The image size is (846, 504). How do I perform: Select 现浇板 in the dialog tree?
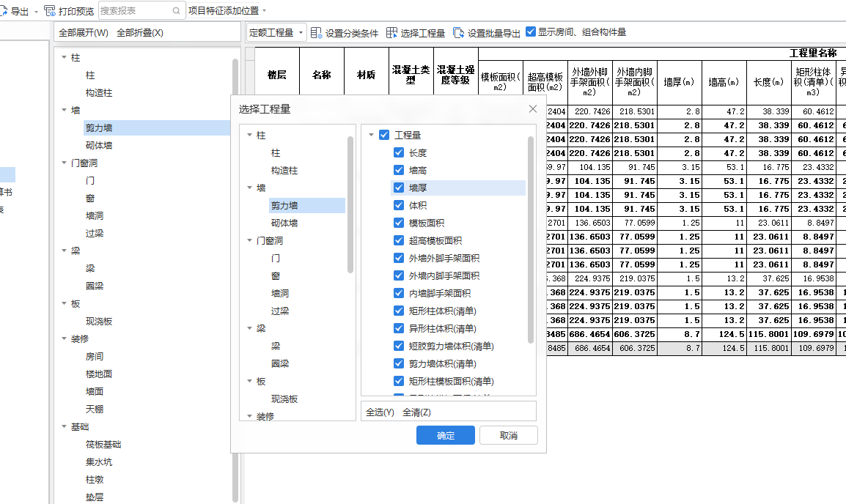pyautogui.click(x=284, y=399)
